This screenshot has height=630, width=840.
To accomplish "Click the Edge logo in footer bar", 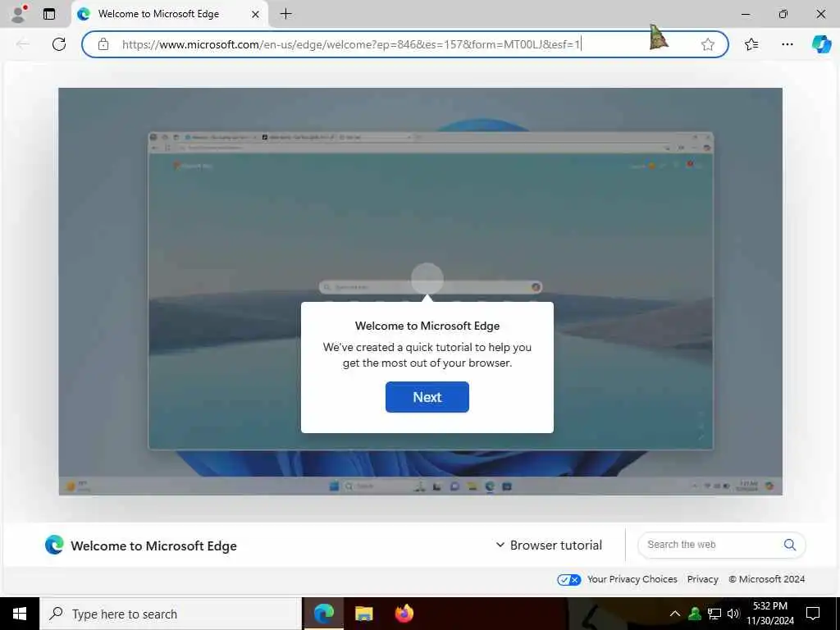I will 54,545.
